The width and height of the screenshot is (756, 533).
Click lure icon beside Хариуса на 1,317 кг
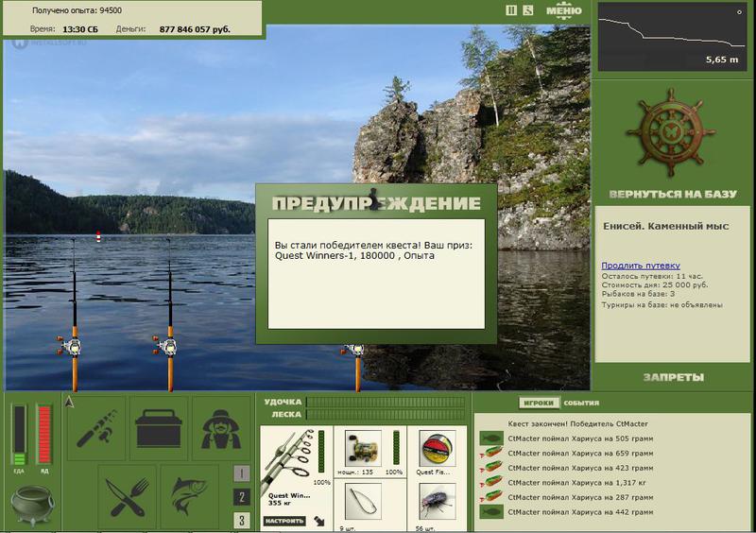click(491, 482)
